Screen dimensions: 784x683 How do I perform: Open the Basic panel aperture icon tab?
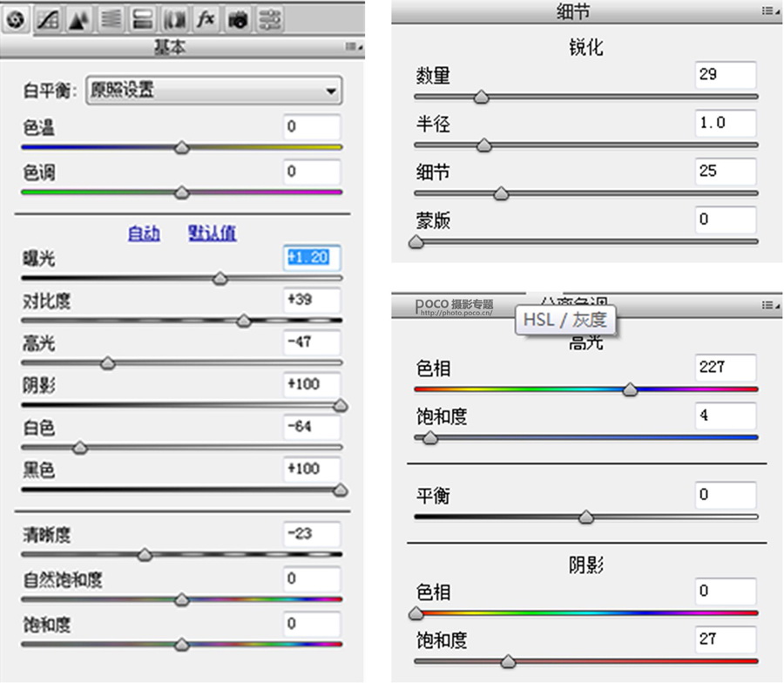coord(16,20)
